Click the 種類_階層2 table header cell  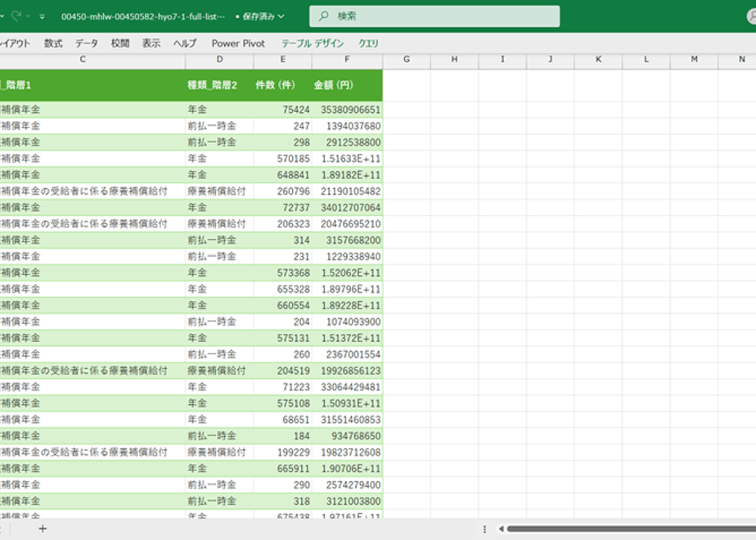(x=219, y=85)
